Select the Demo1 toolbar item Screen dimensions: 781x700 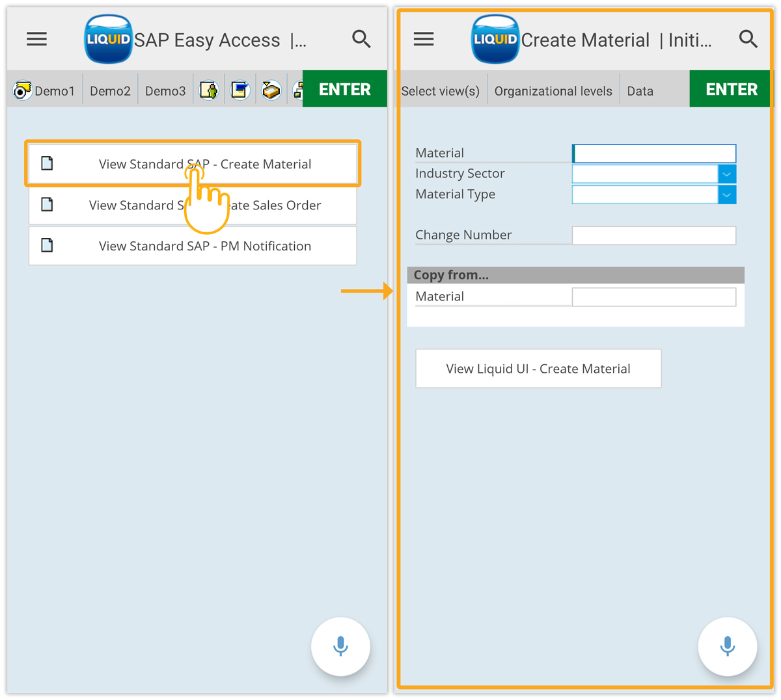coord(45,91)
